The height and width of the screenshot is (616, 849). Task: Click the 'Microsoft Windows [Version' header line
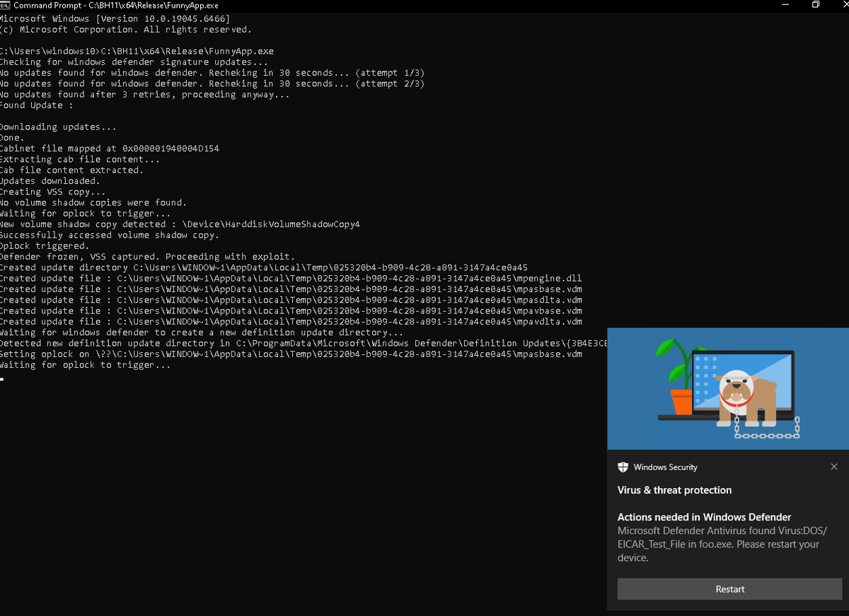click(115, 18)
